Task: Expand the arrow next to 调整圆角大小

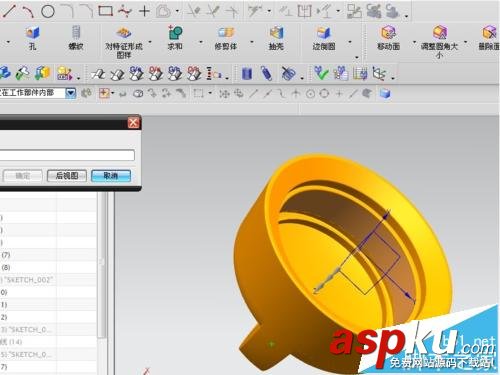Action: (x=465, y=42)
